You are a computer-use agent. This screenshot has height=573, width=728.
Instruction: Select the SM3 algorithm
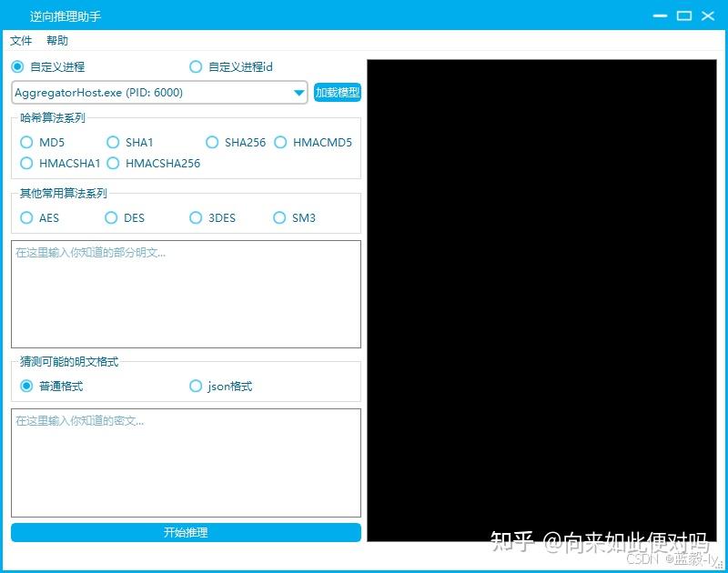click(x=280, y=218)
